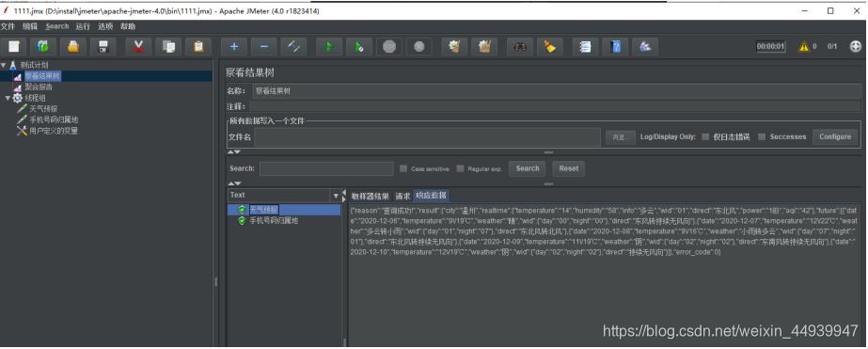This screenshot has width=868, height=349.
Task: Click the 00:00:01 elapsed timer field
Action: click(x=770, y=46)
